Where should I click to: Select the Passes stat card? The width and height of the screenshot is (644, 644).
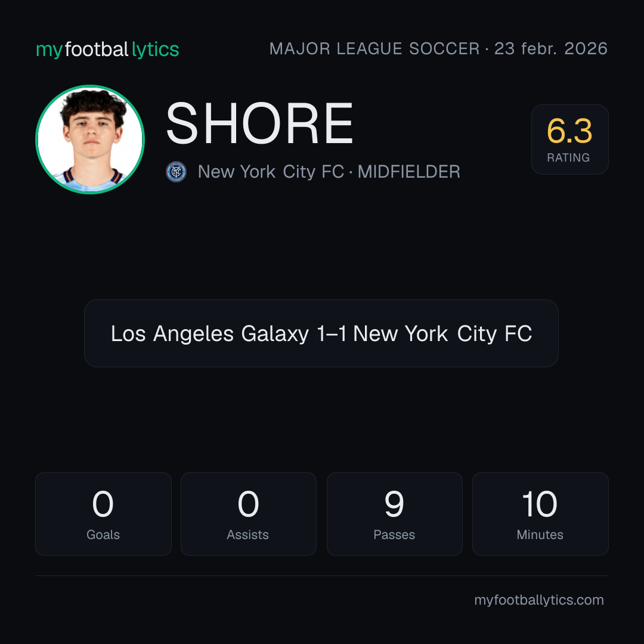394,514
